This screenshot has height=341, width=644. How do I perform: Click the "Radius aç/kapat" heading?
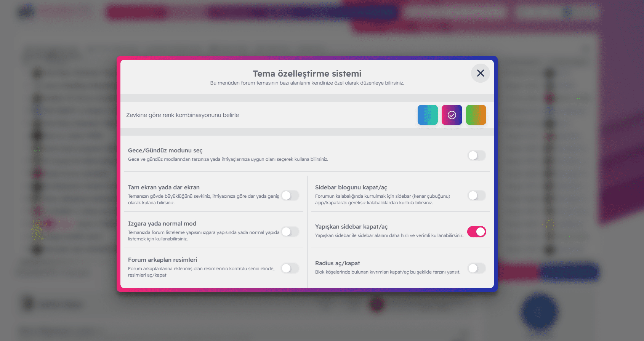point(337,263)
